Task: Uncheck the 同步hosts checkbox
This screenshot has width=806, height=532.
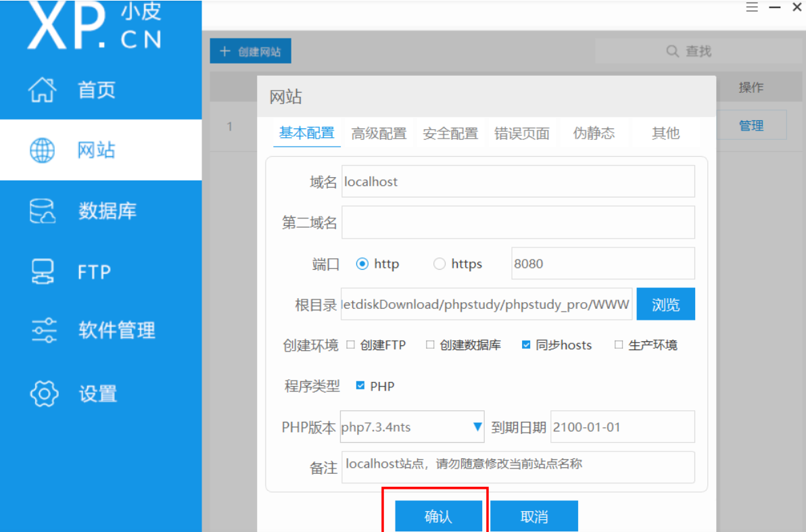Action: coord(526,345)
